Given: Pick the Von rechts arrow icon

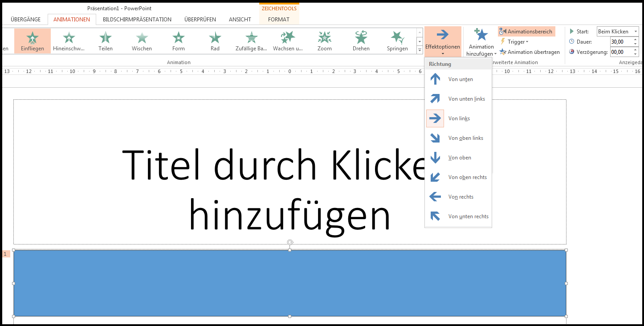Looking at the screenshot, I should 435,197.
